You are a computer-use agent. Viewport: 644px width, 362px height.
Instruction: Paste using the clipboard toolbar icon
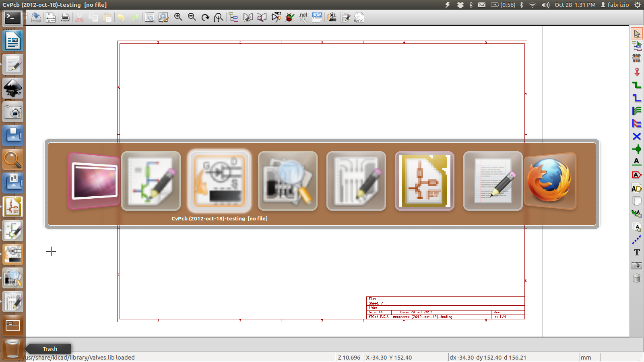(107, 17)
